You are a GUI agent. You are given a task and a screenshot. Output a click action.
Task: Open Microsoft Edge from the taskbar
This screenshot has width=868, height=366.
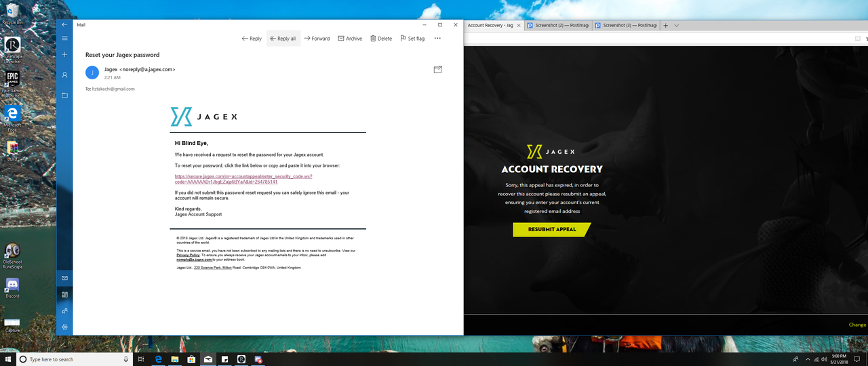coord(158,359)
